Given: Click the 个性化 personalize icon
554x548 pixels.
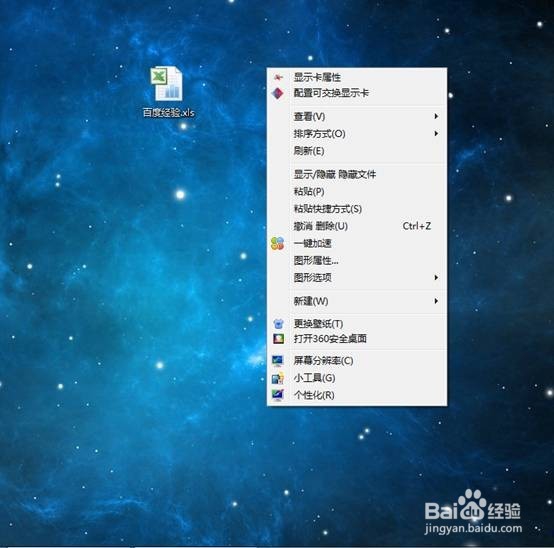Looking at the screenshot, I should [278, 395].
